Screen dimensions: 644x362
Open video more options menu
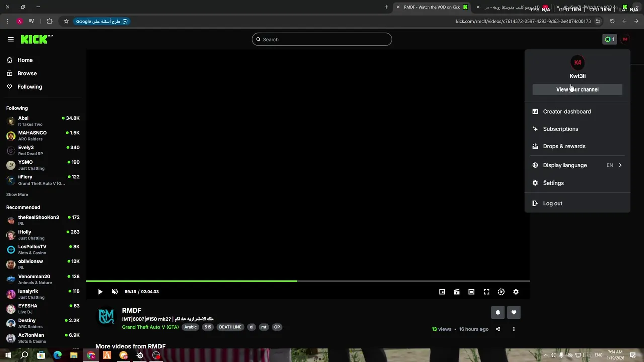[x=514, y=329]
